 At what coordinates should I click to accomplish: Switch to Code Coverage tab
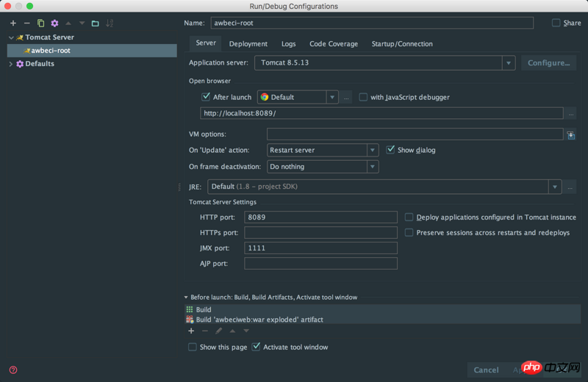(x=334, y=44)
